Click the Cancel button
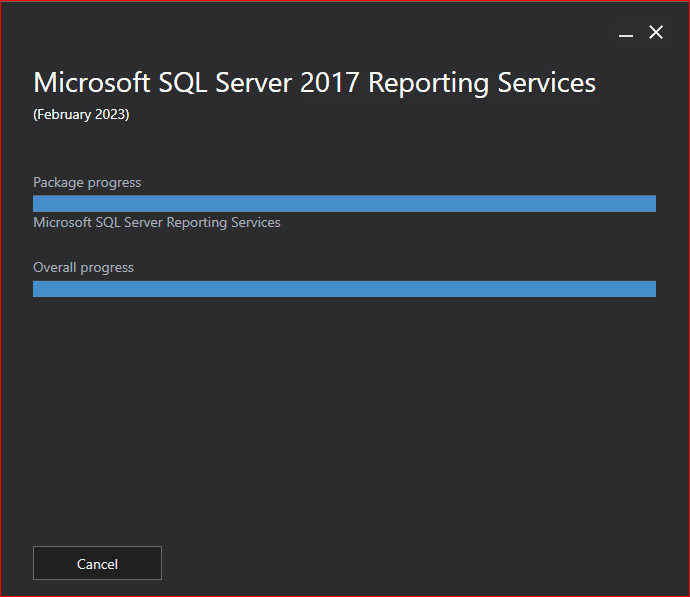This screenshot has height=597, width=690. click(97, 563)
